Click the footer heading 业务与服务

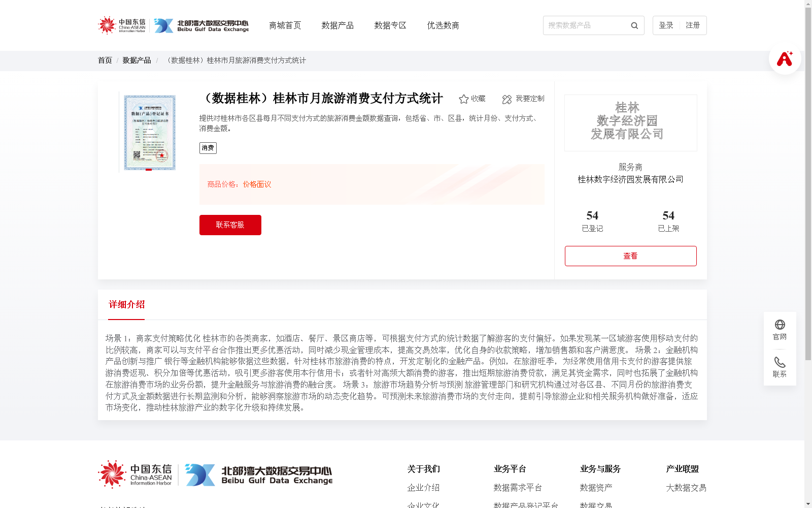point(600,469)
